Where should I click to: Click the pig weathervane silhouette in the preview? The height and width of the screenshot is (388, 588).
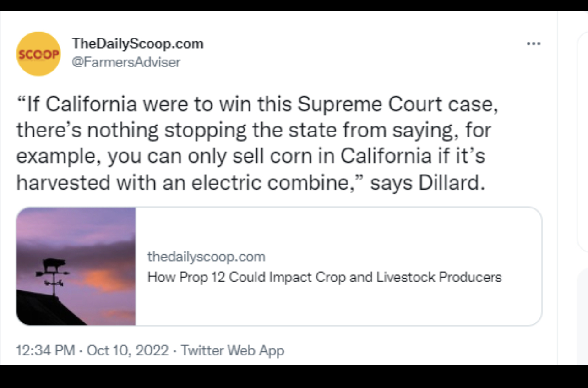click(54, 266)
